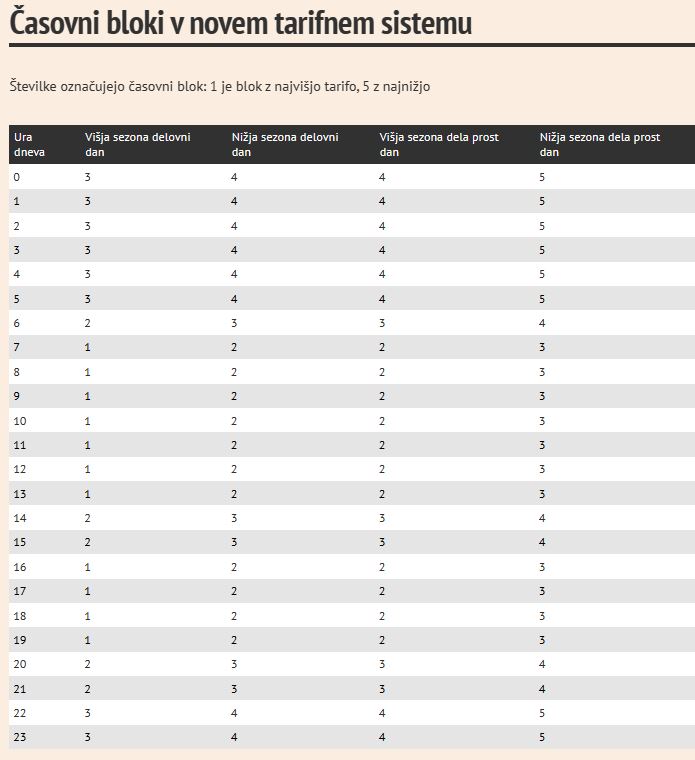Click hour 23 in the last row

[x=20, y=737]
